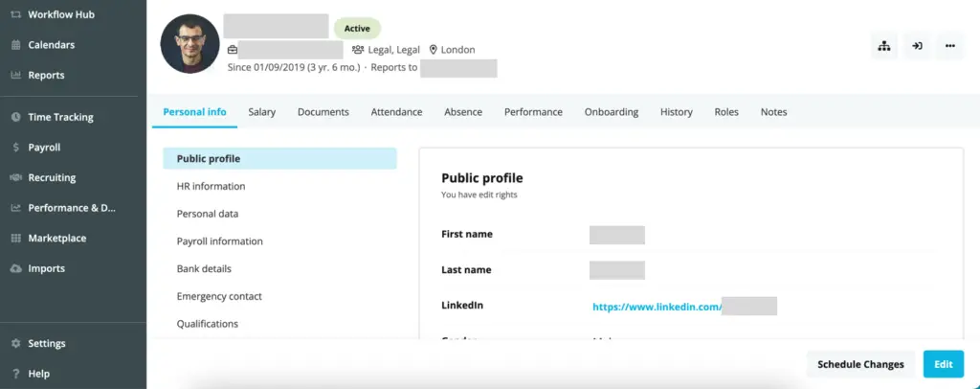Viewport: 980px width, 389px height.
Task: Open the org chart icon button
Action: click(883, 46)
